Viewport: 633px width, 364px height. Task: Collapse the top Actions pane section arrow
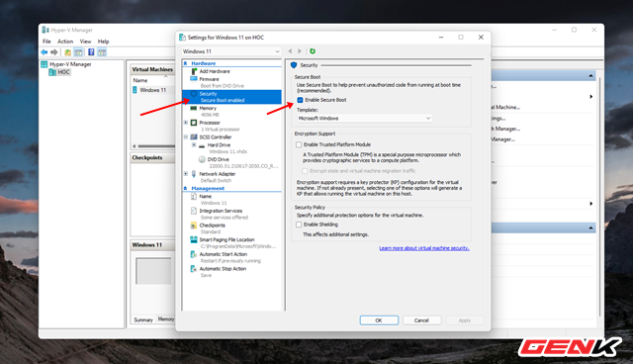tap(590, 76)
